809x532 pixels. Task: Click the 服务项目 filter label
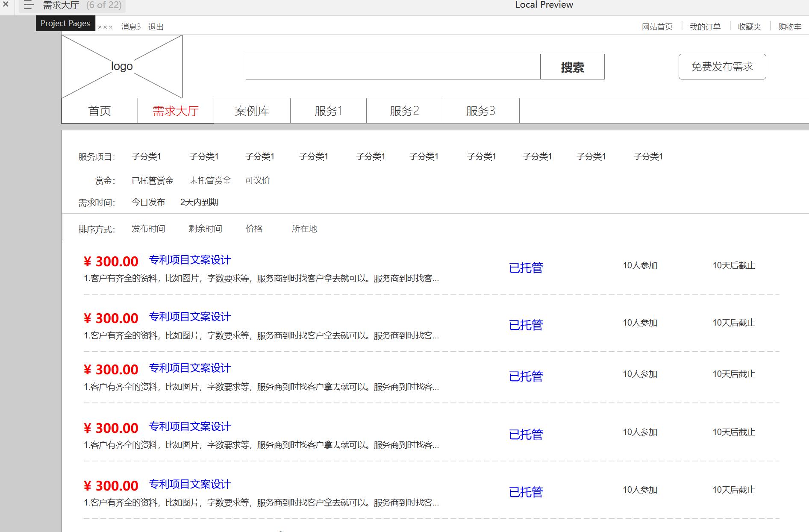pyautogui.click(x=97, y=157)
